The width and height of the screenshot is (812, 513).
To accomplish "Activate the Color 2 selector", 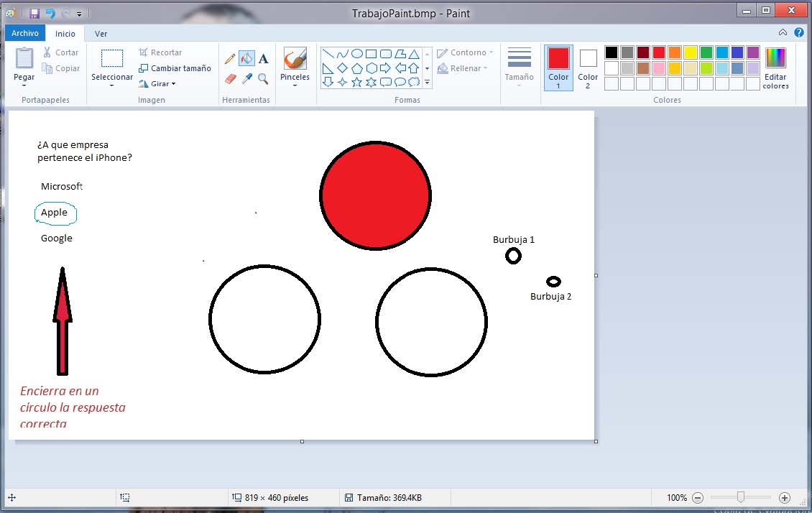I will (588, 68).
